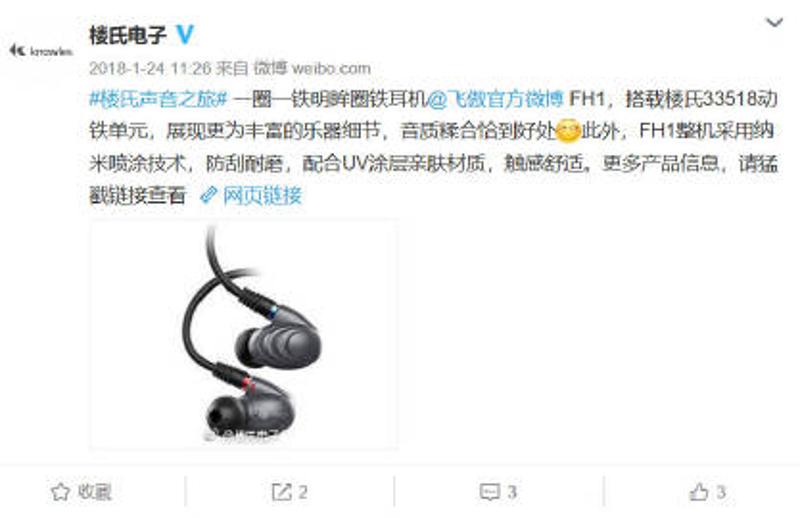Expand the post options chevron

774,23
